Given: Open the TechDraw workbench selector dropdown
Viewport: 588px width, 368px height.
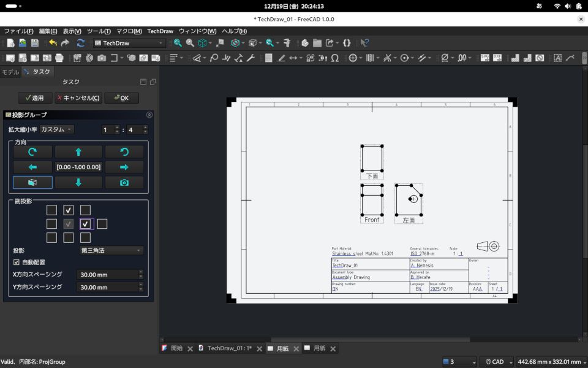Looking at the screenshot, I should pyautogui.click(x=129, y=43).
